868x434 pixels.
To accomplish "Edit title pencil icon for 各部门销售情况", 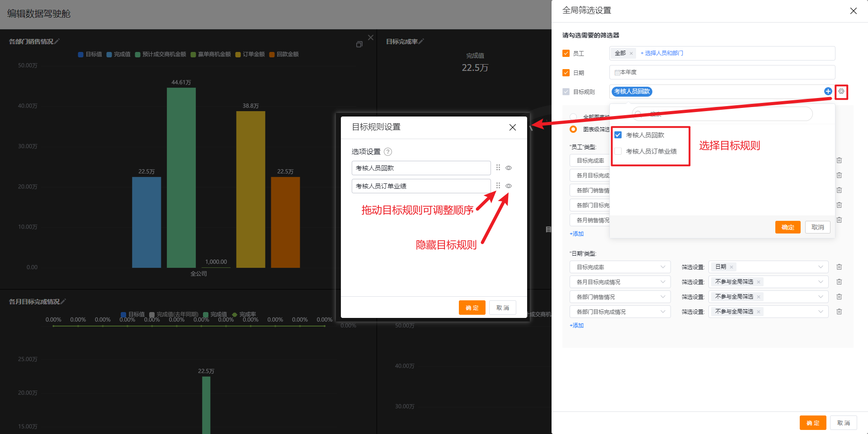I will tap(57, 42).
